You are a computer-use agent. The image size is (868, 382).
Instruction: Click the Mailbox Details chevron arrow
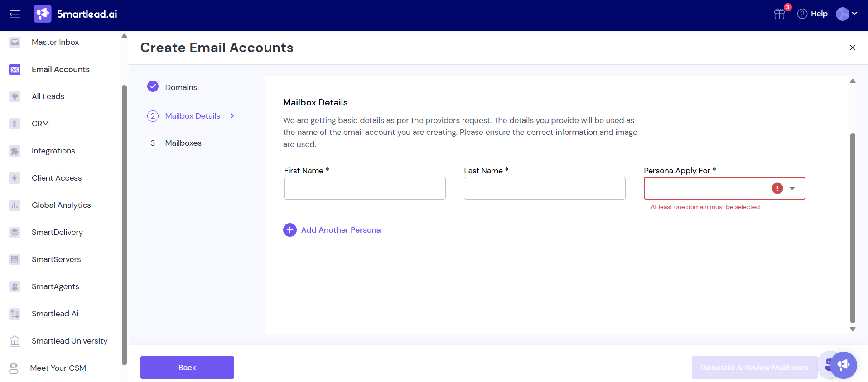click(232, 116)
